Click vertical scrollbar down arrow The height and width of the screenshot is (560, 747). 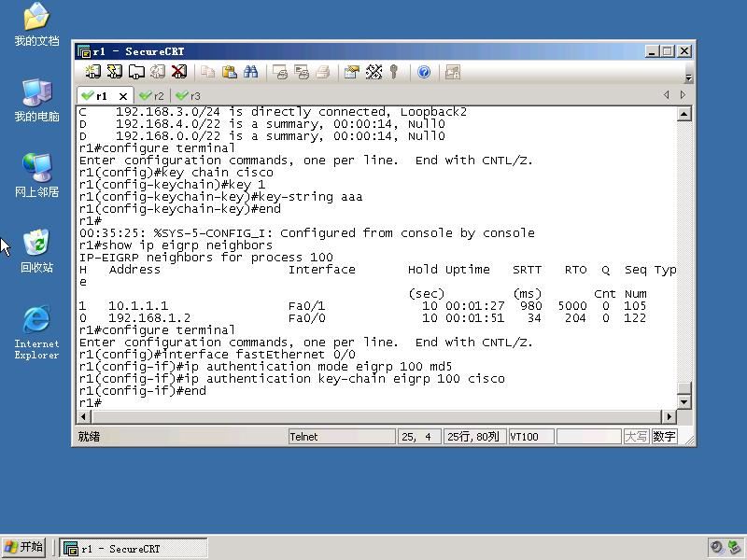(684, 402)
